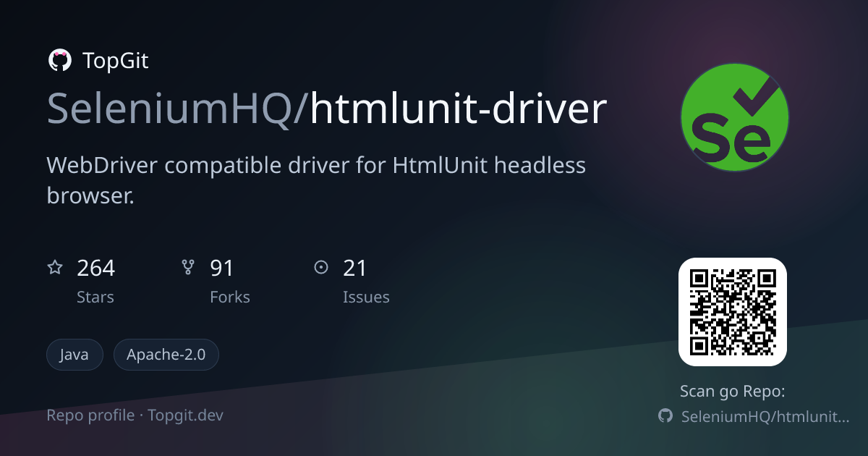Click the QR code image
Screen dimensions: 868x456
pos(732,312)
